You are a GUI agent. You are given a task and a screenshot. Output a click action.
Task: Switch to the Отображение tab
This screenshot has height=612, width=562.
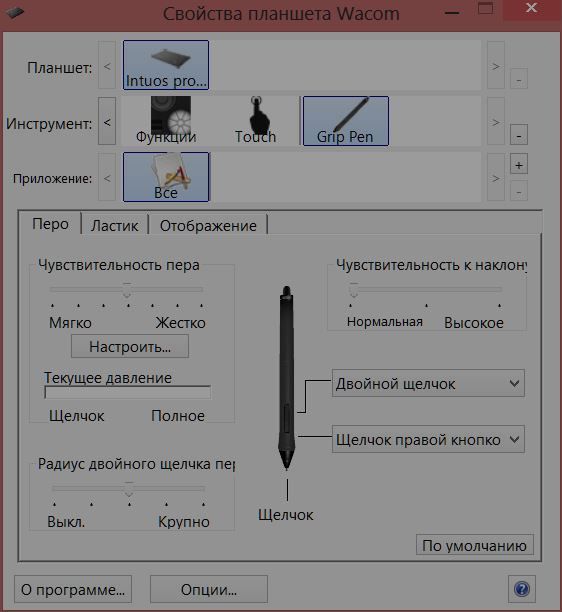tap(208, 226)
